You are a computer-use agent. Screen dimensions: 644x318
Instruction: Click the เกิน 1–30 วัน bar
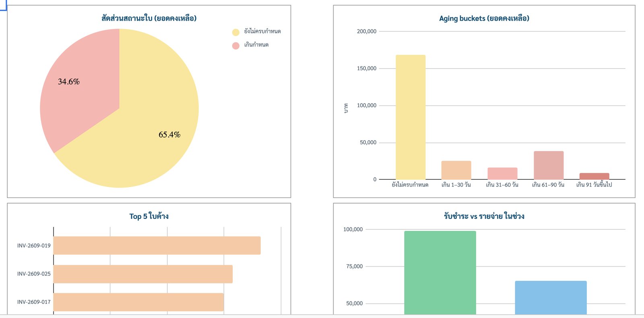click(456, 170)
